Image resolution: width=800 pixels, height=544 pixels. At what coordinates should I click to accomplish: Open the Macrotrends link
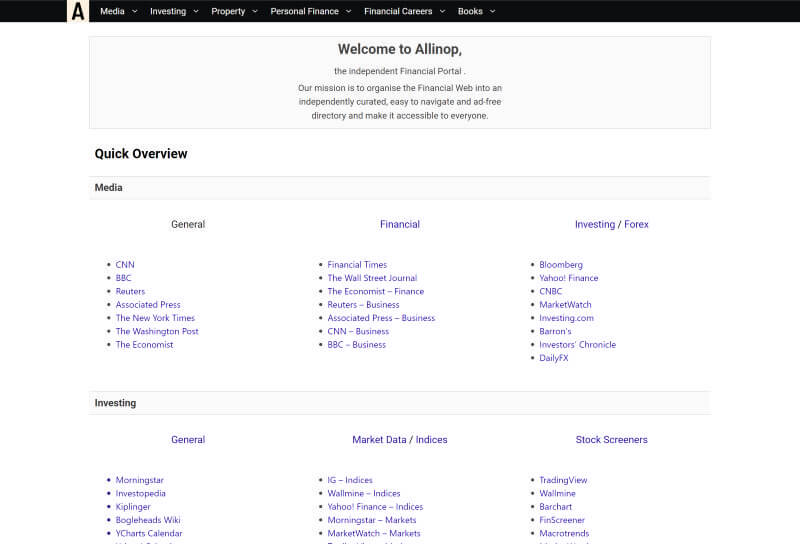click(x=564, y=533)
